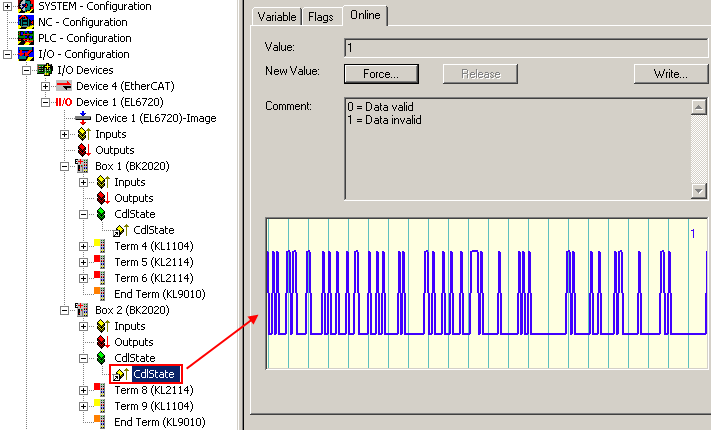Image resolution: width=711 pixels, height=430 pixels.
Task: Click the SYSTEM - Configuration icon
Action: coord(26,6)
